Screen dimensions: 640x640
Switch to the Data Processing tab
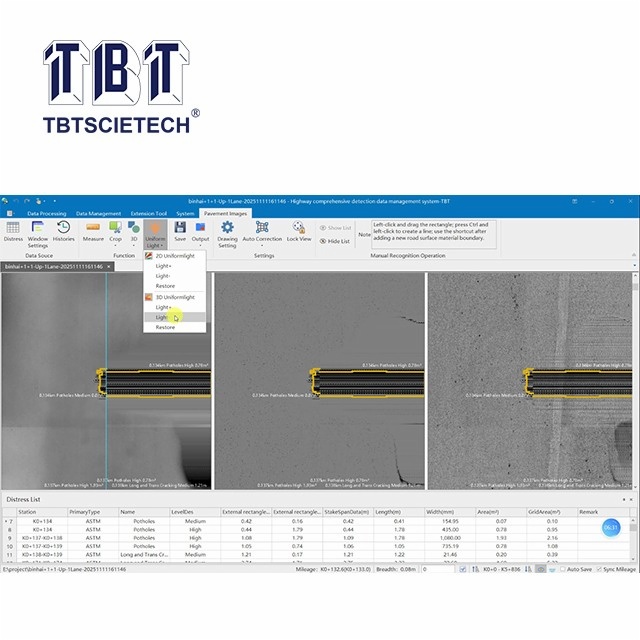click(46, 213)
